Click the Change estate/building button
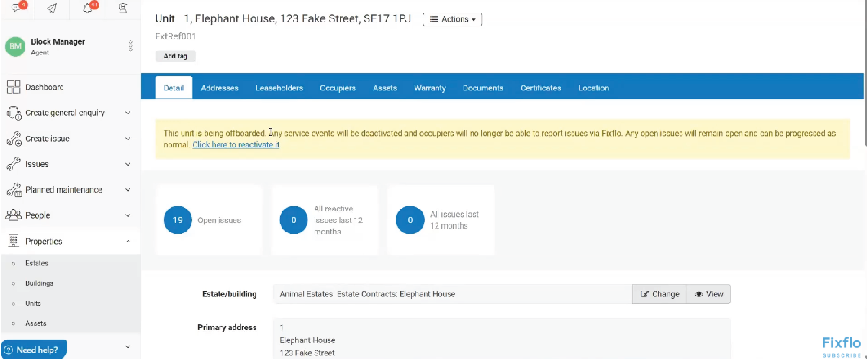 pos(659,294)
